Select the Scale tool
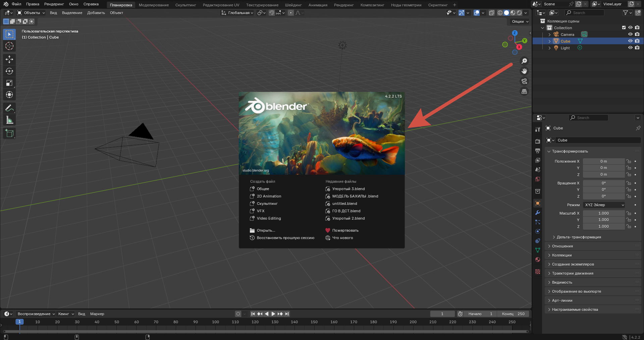 [x=9, y=83]
